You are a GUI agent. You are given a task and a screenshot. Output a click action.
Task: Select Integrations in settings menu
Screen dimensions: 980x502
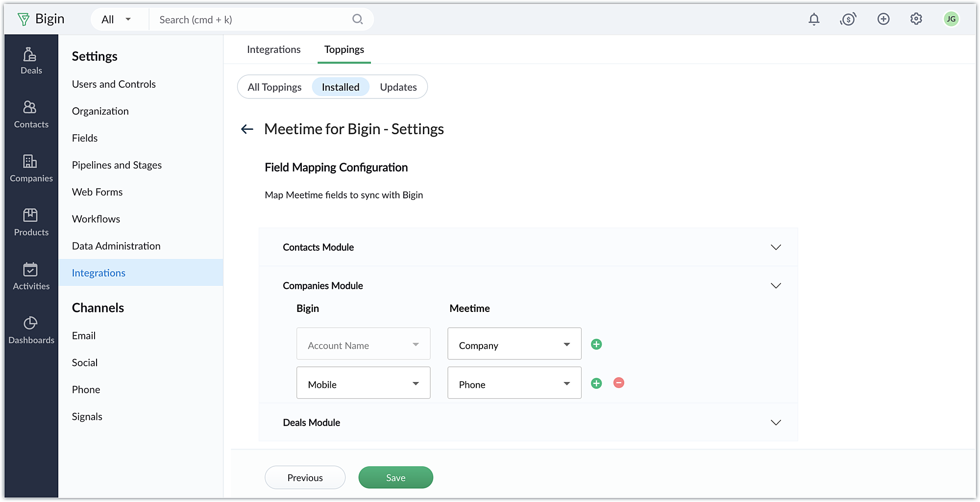click(141, 273)
